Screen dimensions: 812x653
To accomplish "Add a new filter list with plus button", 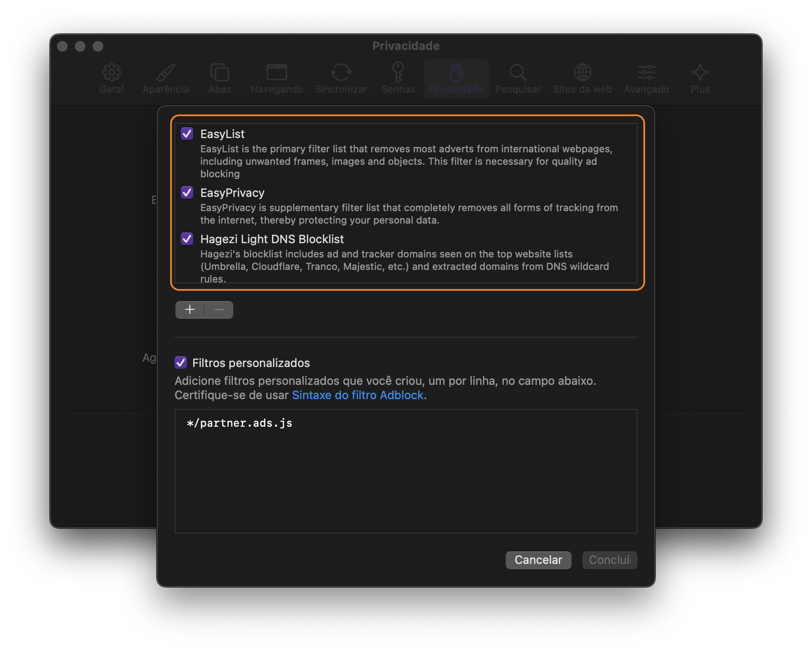I will pos(190,310).
